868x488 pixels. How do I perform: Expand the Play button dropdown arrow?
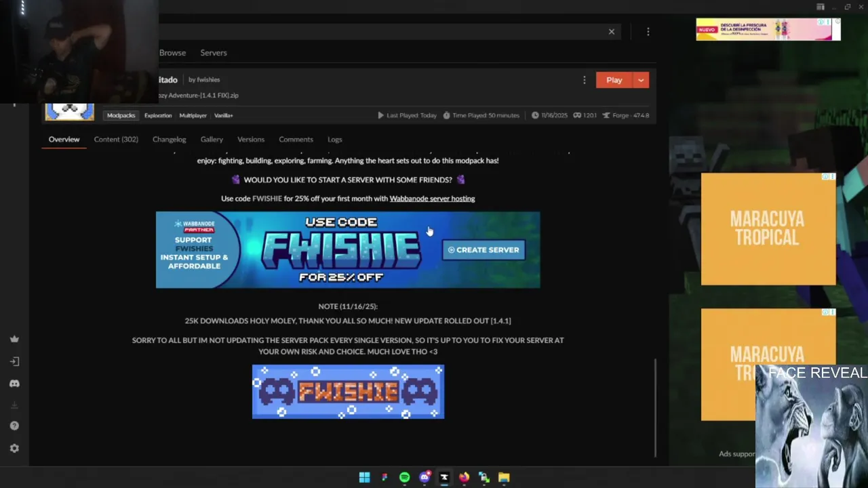click(641, 80)
